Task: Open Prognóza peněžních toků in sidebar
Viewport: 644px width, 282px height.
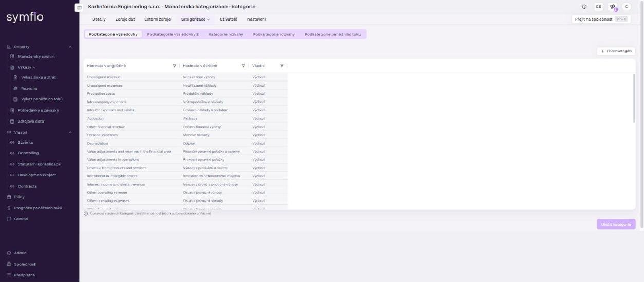Action: (x=38, y=208)
